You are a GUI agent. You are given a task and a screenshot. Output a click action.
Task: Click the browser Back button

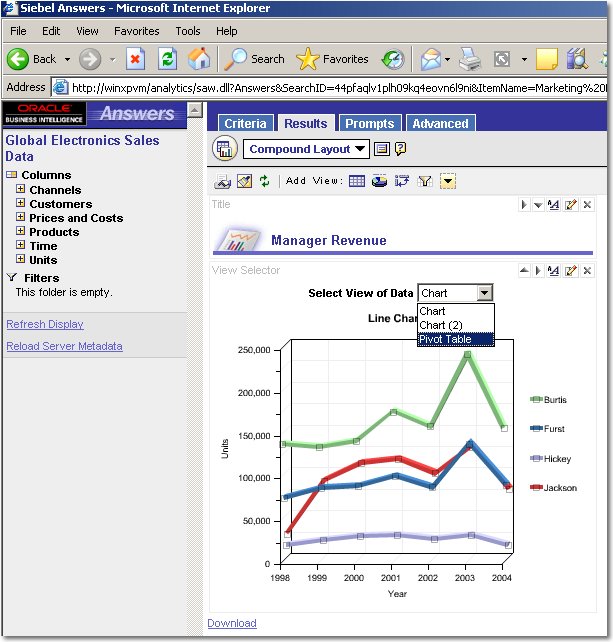tap(31, 59)
